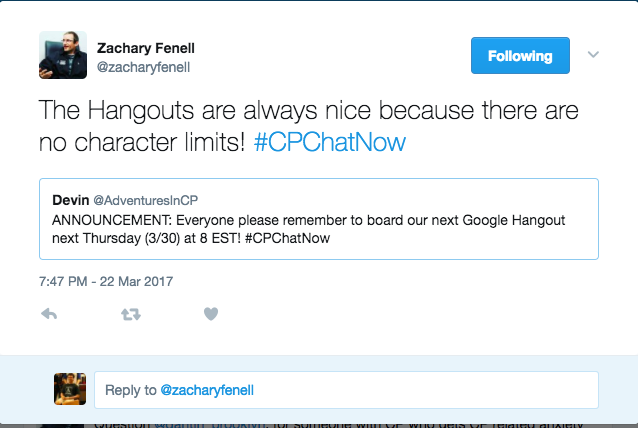Expand the tweet options chevron menu
This screenshot has width=638, height=428.
(593, 54)
